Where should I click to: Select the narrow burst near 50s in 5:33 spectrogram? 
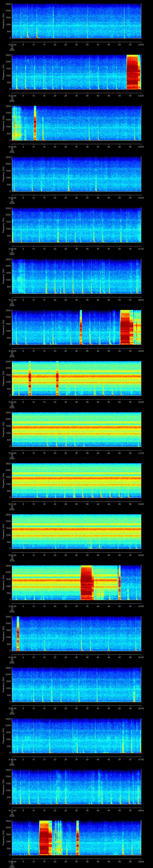pos(119,583)
